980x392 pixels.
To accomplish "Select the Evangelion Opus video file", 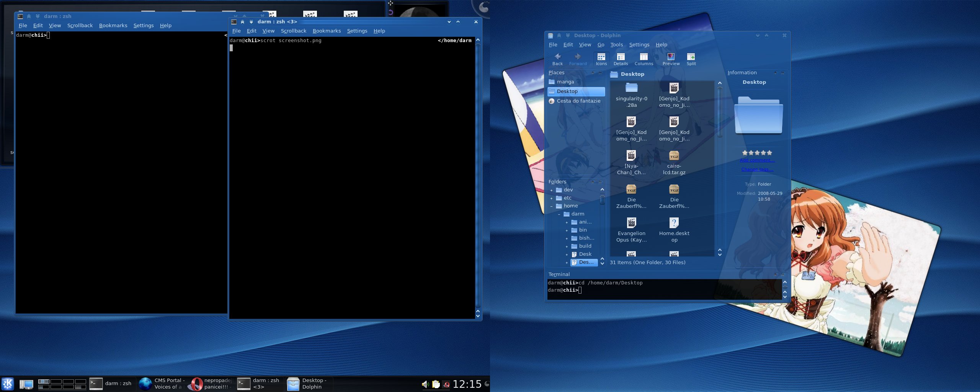I will (631, 223).
